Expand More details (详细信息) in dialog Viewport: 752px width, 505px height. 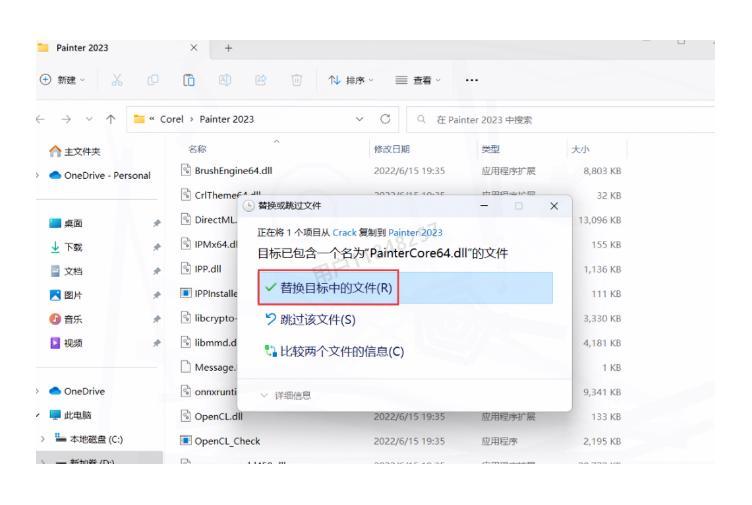click(285, 396)
